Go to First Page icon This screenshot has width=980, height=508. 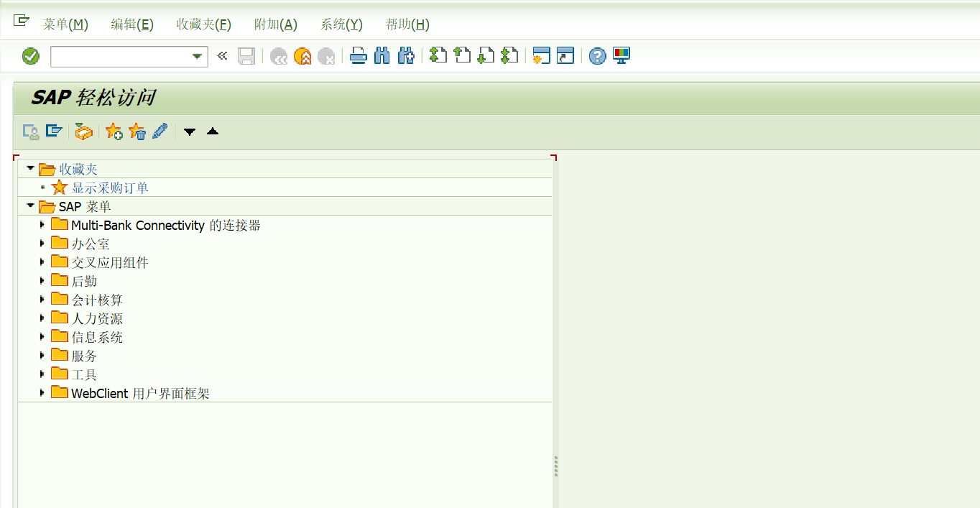coord(438,55)
